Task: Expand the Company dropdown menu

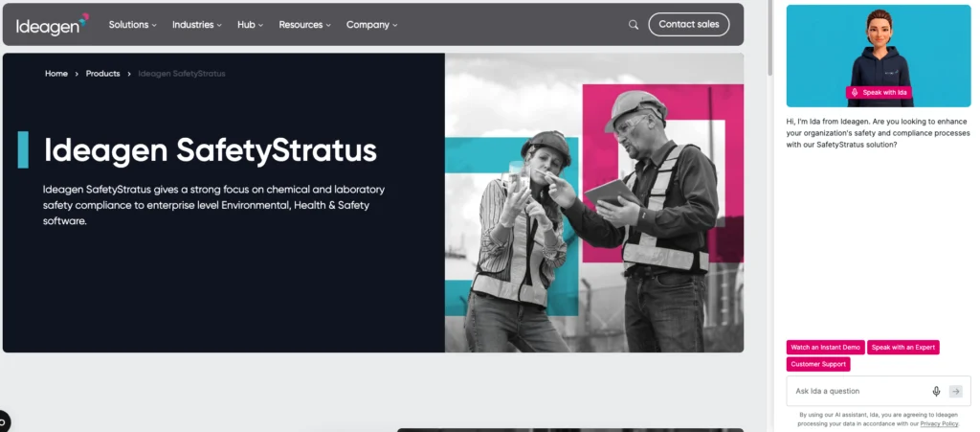Action: 372,24
